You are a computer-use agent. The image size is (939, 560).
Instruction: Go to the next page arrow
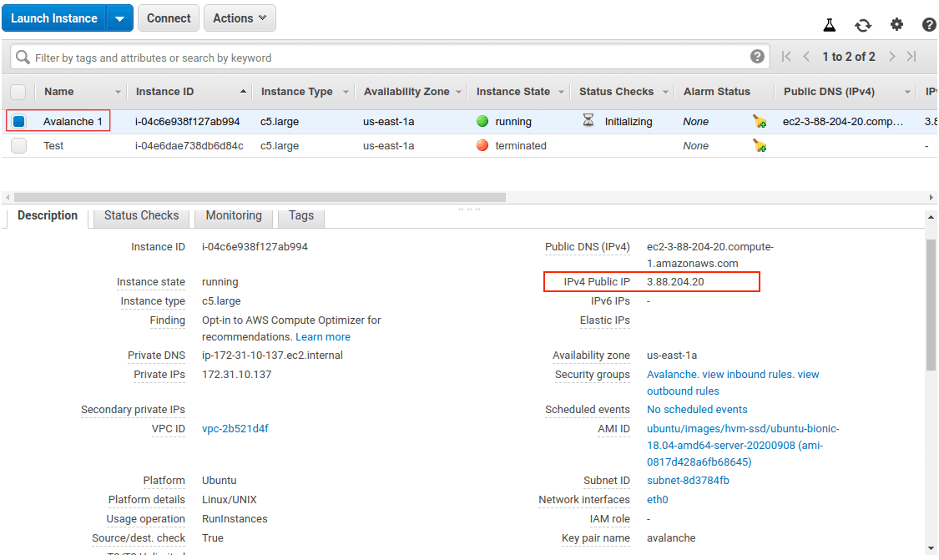click(x=892, y=57)
